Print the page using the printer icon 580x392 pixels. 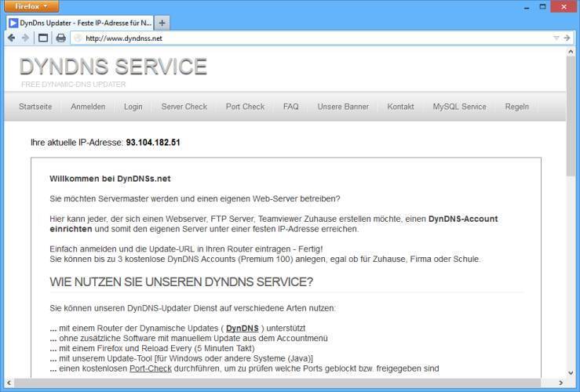coord(60,38)
